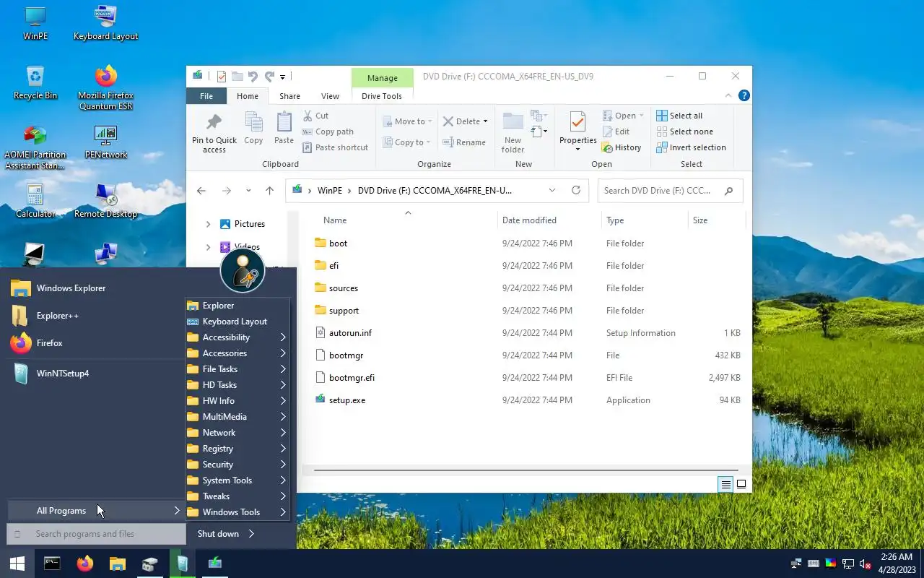Click the Rename ribbon button
This screenshot has height=578, width=924.
coord(464,142)
